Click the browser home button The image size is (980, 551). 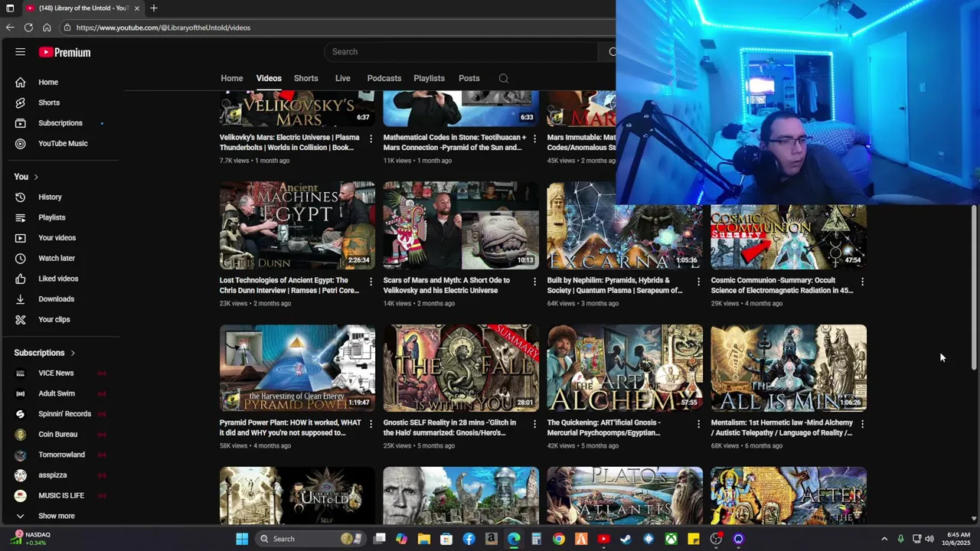[x=47, y=28]
